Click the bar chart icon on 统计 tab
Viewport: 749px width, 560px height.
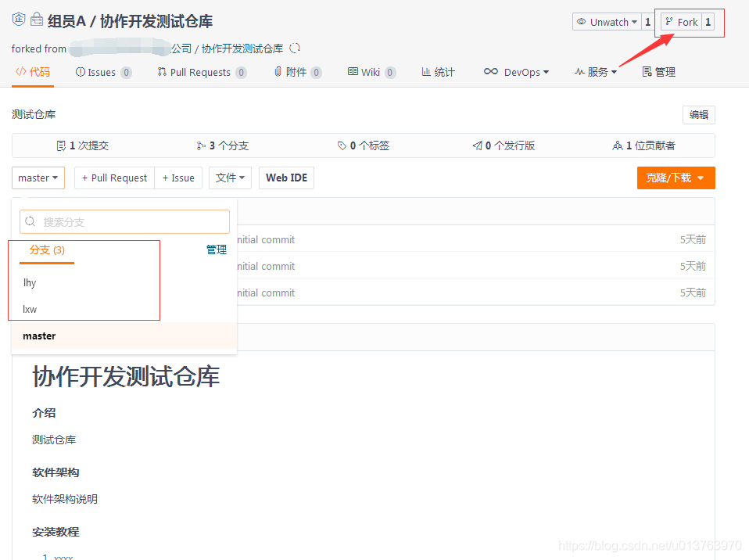426,72
